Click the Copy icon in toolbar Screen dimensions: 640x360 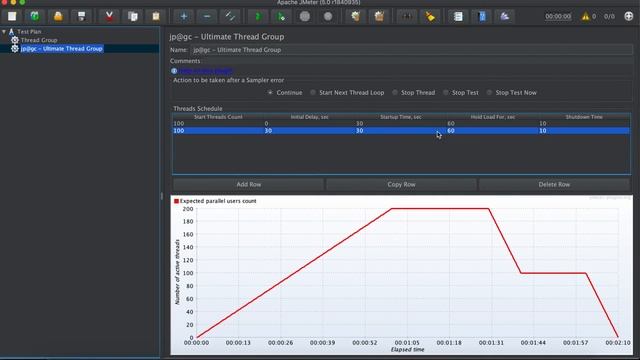click(133, 16)
